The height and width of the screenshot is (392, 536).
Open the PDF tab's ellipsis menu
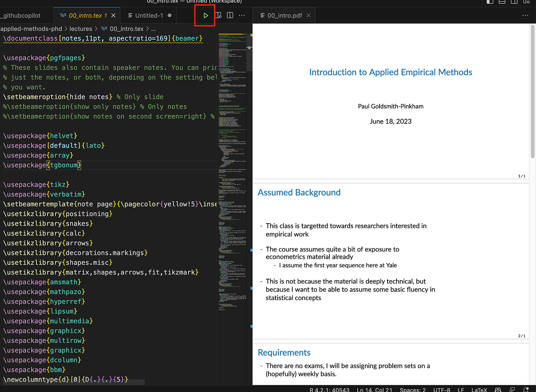[x=525, y=15]
